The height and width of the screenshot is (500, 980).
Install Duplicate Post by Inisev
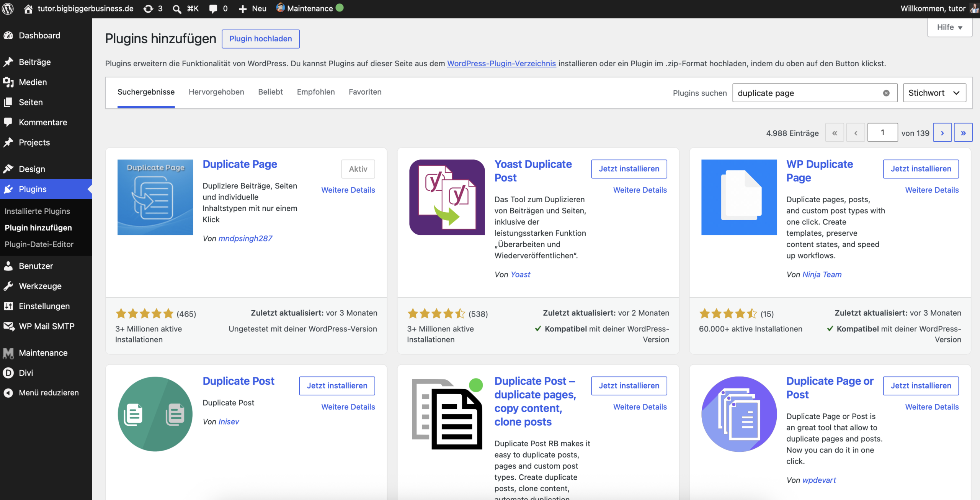pyautogui.click(x=337, y=385)
